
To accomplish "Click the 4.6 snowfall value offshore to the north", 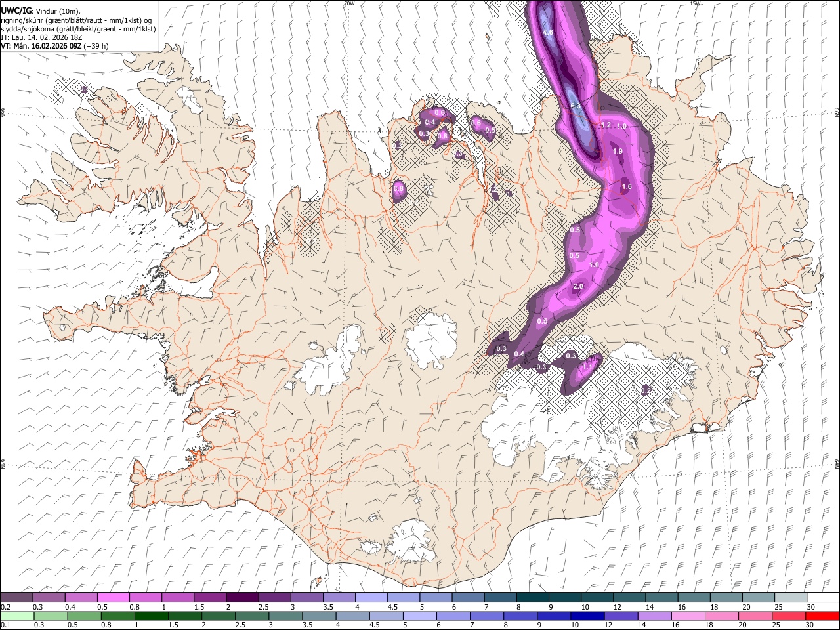I will coord(548,32).
